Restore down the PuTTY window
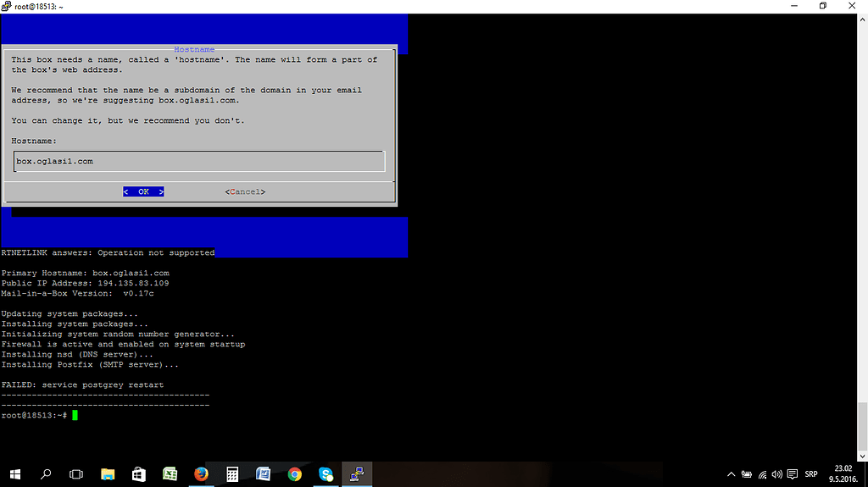 coord(823,6)
